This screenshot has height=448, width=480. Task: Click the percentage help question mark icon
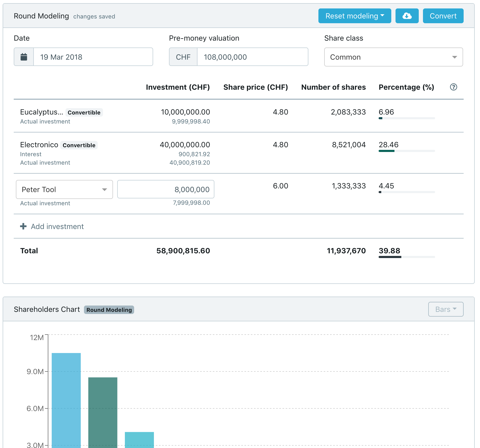[x=453, y=87]
